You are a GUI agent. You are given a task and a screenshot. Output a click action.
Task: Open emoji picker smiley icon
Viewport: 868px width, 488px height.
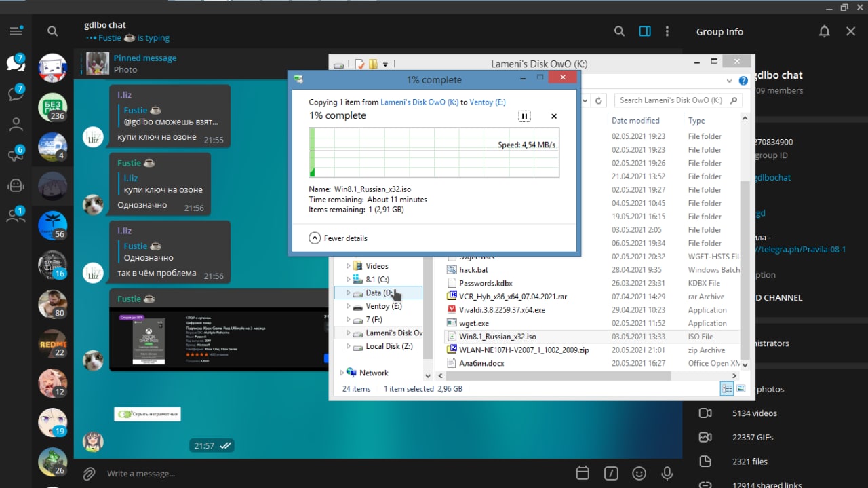[x=639, y=473]
